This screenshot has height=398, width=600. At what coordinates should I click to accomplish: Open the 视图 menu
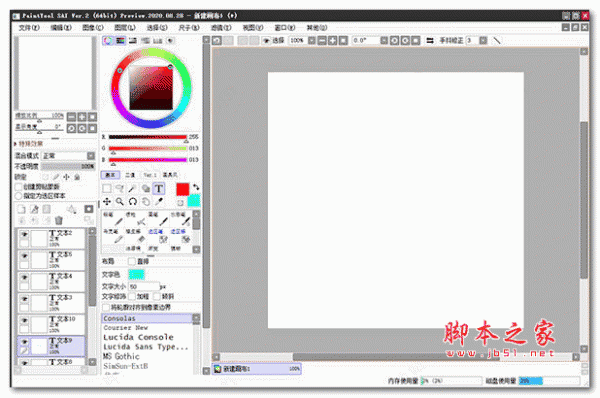[x=253, y=28]
